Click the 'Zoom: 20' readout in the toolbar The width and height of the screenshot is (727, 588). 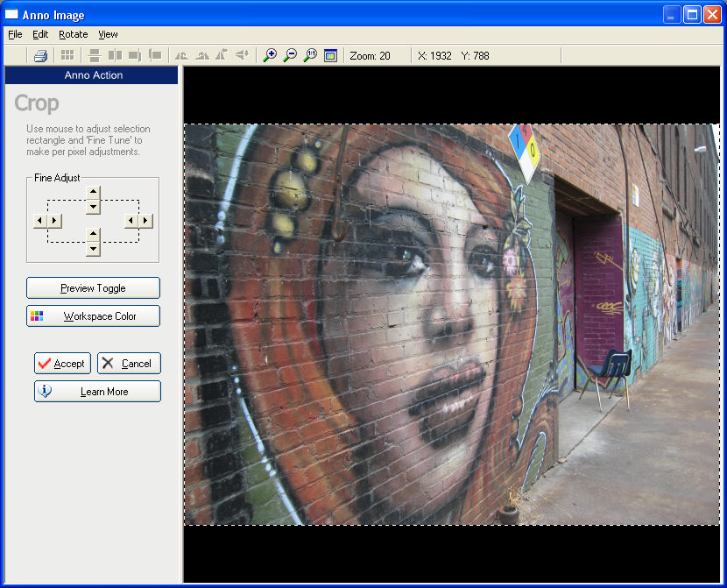[x=370, y=56]
